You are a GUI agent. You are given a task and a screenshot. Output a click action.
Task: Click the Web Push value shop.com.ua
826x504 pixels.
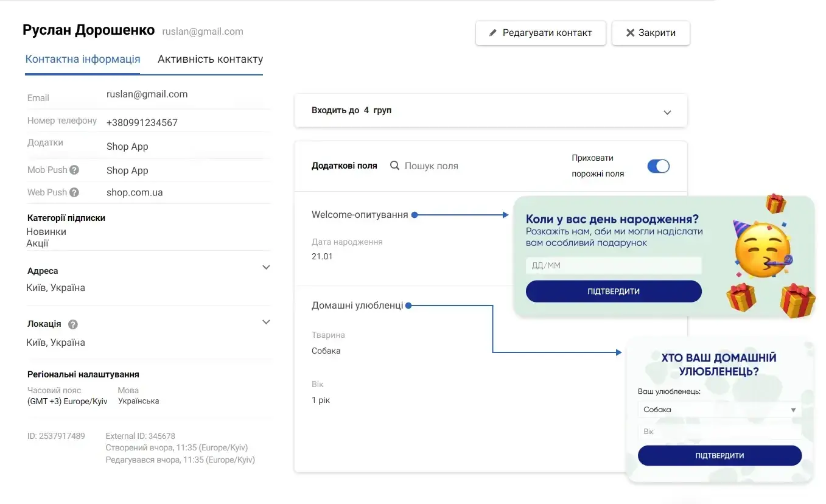click(135, 192)
